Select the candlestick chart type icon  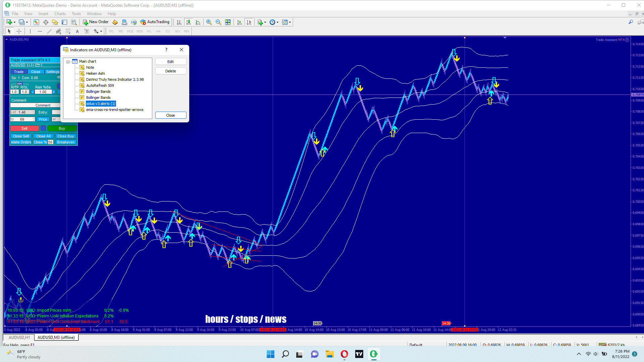click(x=189, y=22)
